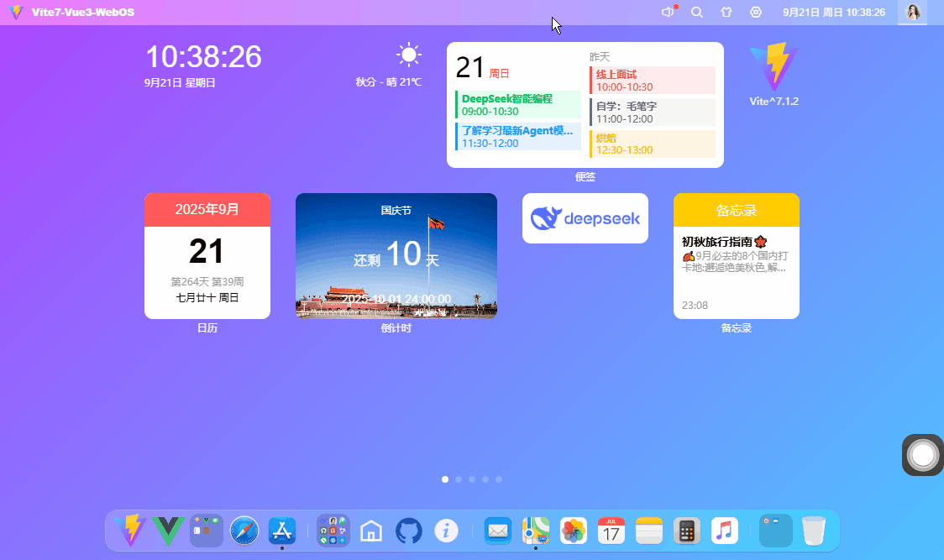This screenshot has width=944, height=560.
Task: Open the Vite lightning icon in the dock
Action: (131, 531)
